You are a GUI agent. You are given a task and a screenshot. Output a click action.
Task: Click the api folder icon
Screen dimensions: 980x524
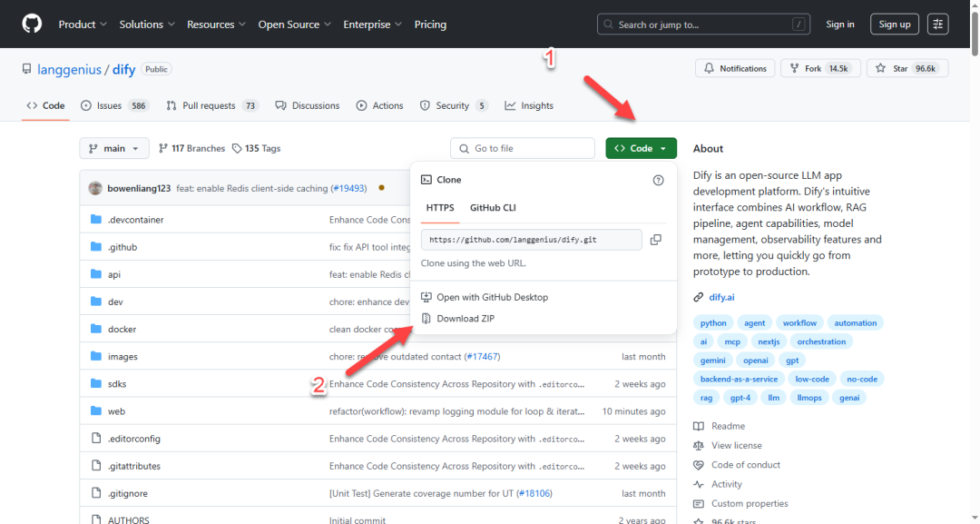(95, 274)
